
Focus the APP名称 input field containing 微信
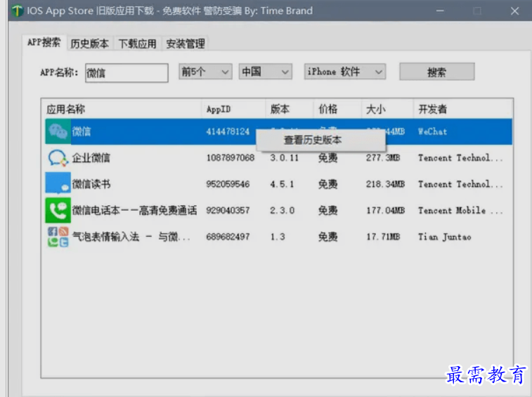(x=126, y=72)
